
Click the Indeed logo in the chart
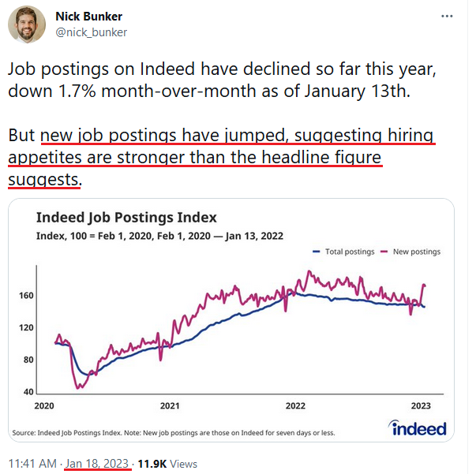(417, 428)
